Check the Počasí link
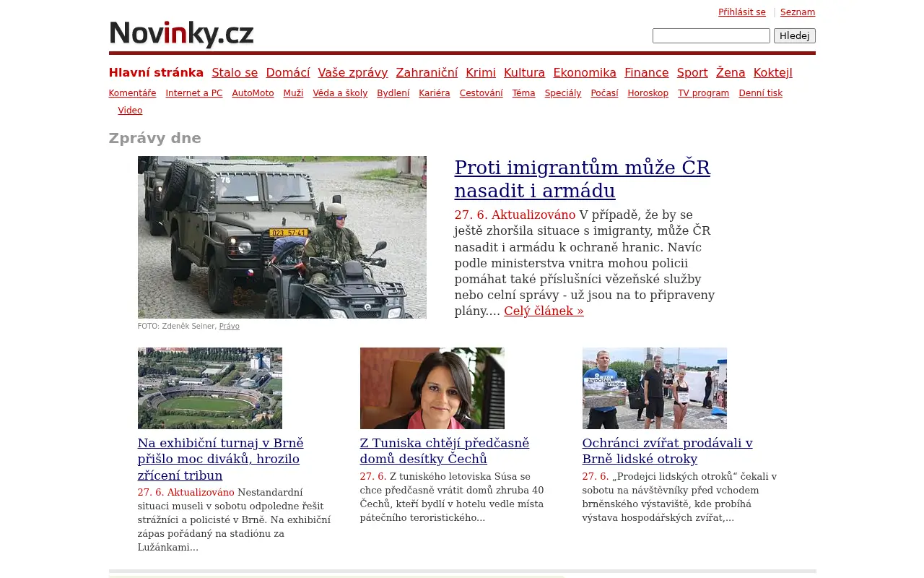Viewport: 924px width, 578px height. tap(605, 93)
